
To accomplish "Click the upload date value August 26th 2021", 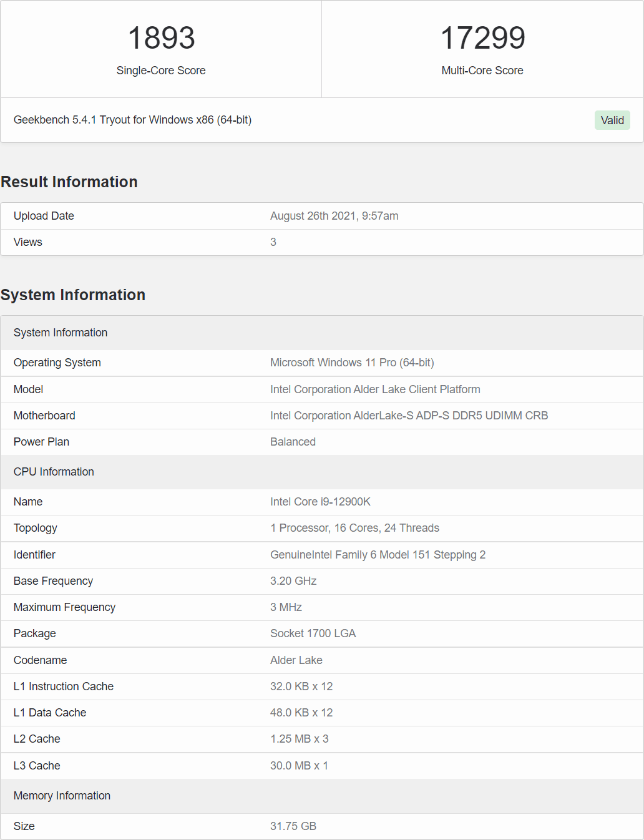I will coord(334,216).
